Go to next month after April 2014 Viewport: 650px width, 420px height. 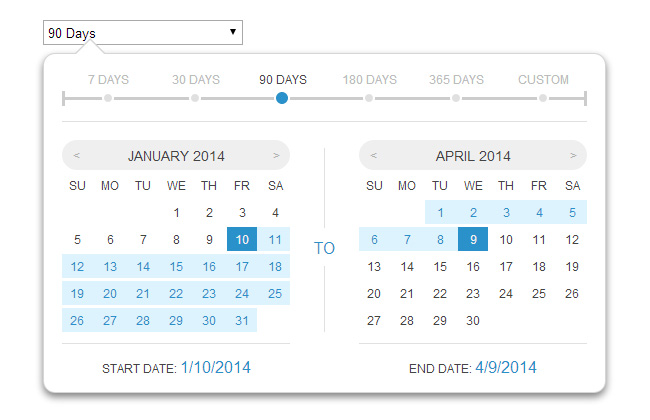coord(573,156)
